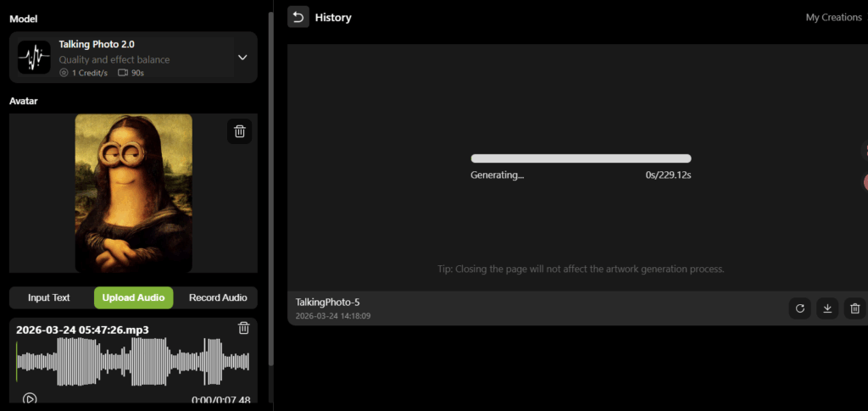Click the History heading
The width and height of the screenshot is (868, 411).
click(x=333, y=17)
